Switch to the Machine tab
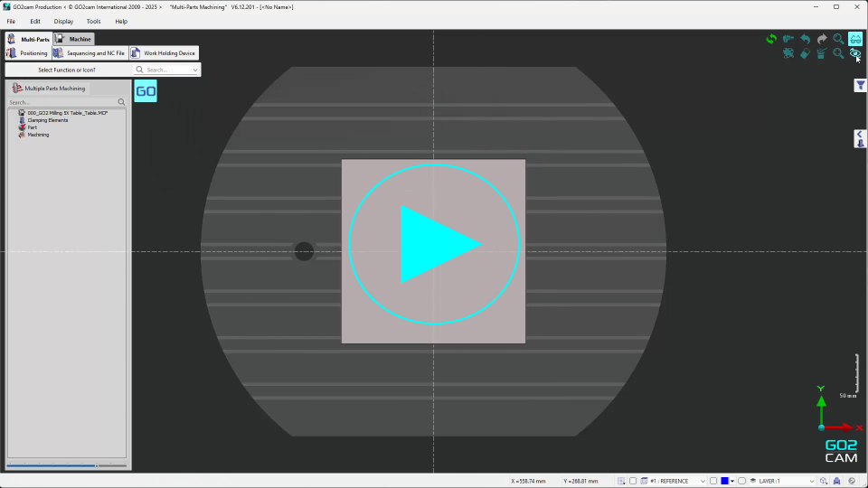Image resolution: width=868 pixels, height=488 pixels. [73, 39]
